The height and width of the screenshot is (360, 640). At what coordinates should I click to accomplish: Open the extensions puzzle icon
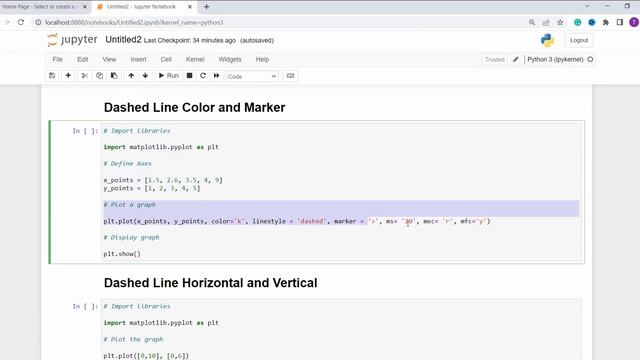(606, 22)
